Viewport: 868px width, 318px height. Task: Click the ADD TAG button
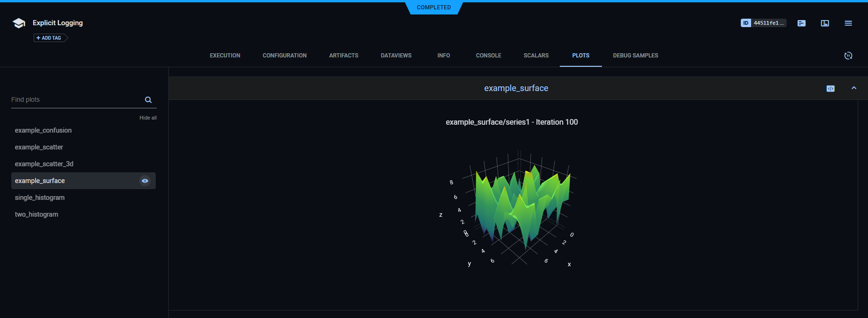point(50,38)
